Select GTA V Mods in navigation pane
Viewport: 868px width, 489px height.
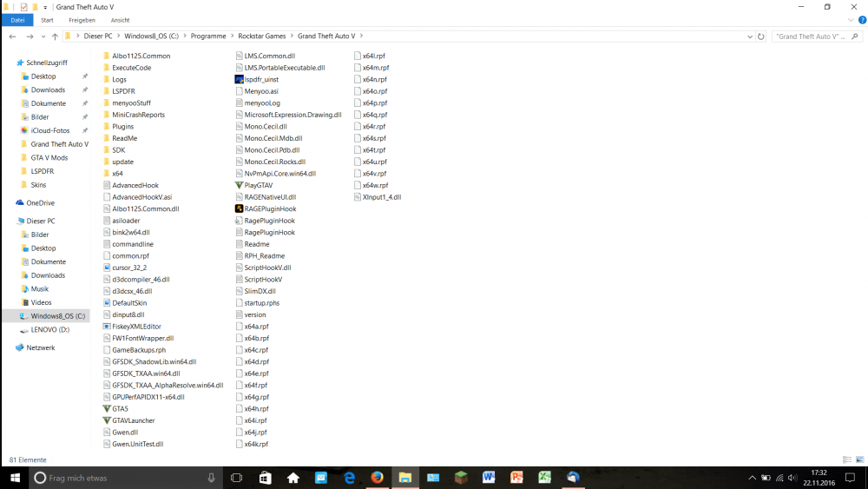[49, 158]
